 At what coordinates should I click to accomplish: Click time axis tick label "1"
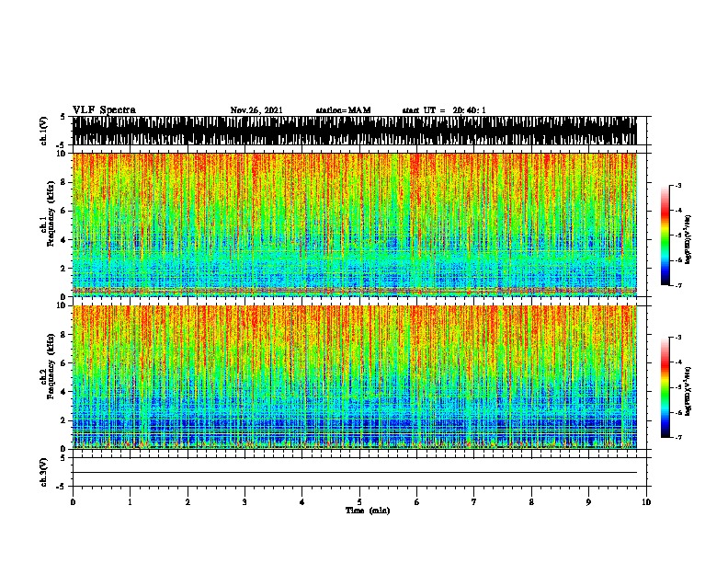130,502
